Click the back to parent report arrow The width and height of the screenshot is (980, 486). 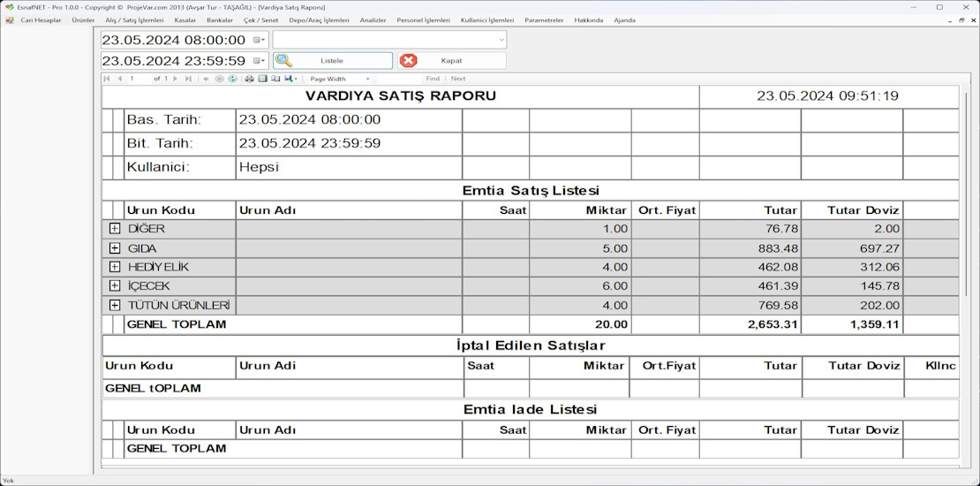click(x=207, y=79)
